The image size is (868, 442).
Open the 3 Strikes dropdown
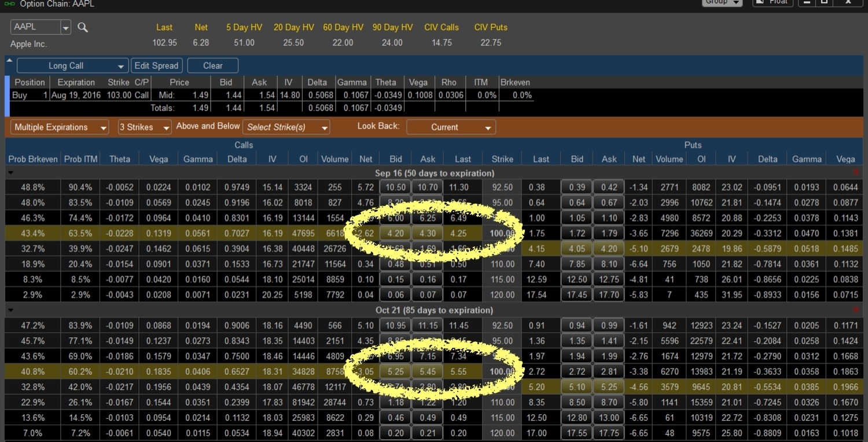coord(144,127)
